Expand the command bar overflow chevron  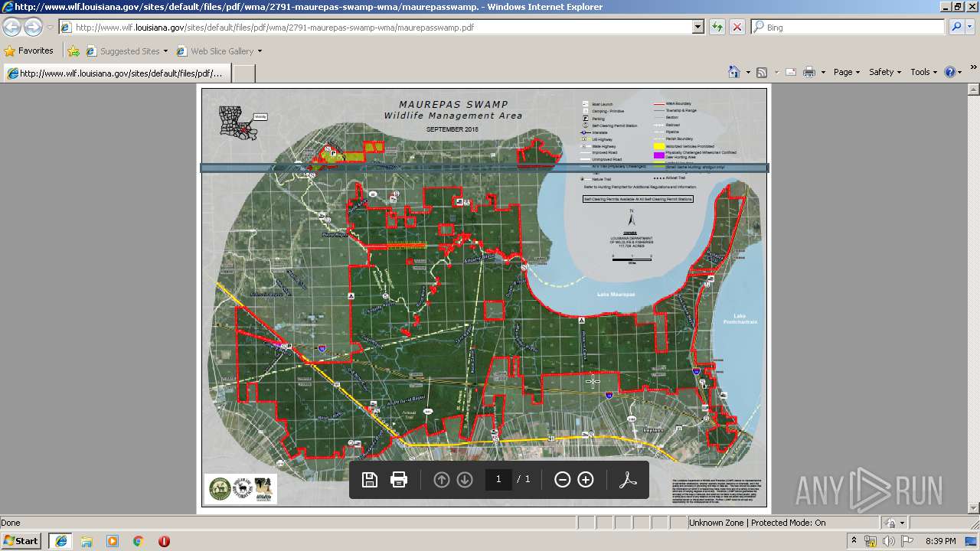coord(974,67)
